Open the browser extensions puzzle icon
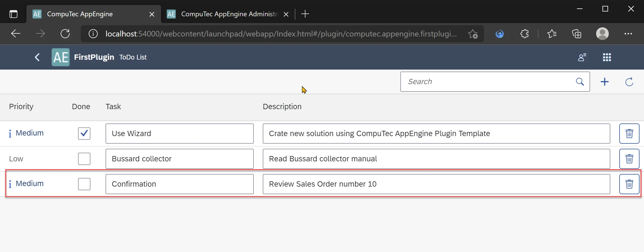Screen dimensions: 644x252 point(524,34)
